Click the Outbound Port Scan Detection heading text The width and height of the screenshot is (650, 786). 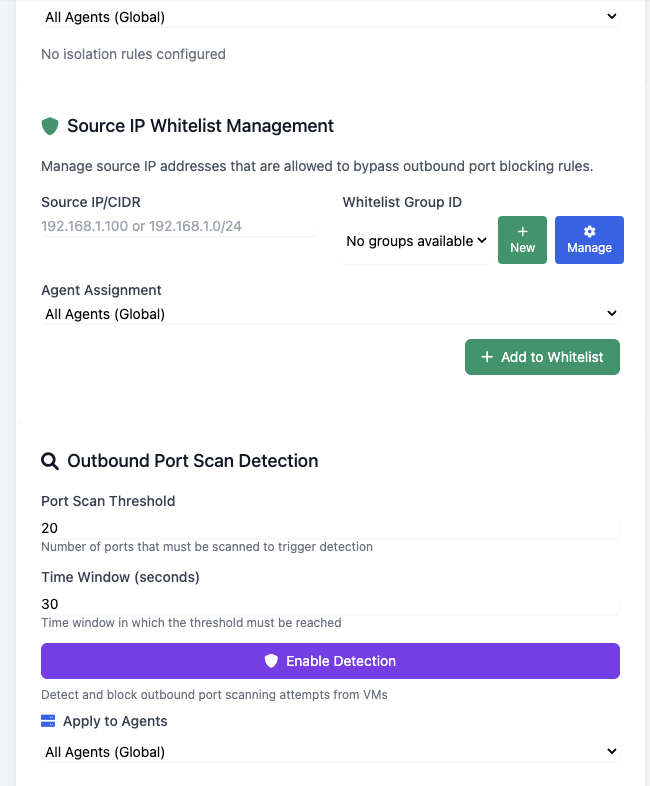[x=192, y=461]
